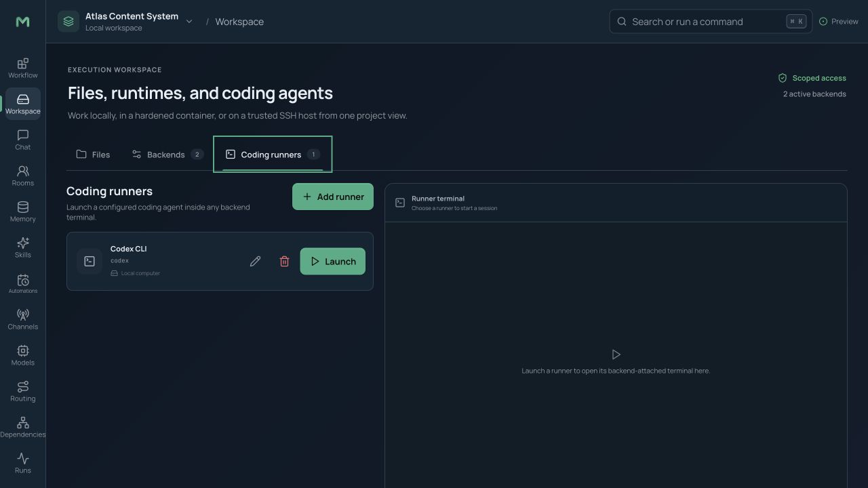Image resolution: width=868 pixels, height=488 pixels.
Task: Open Chat from the sidebar
Action: pos(22,140)
